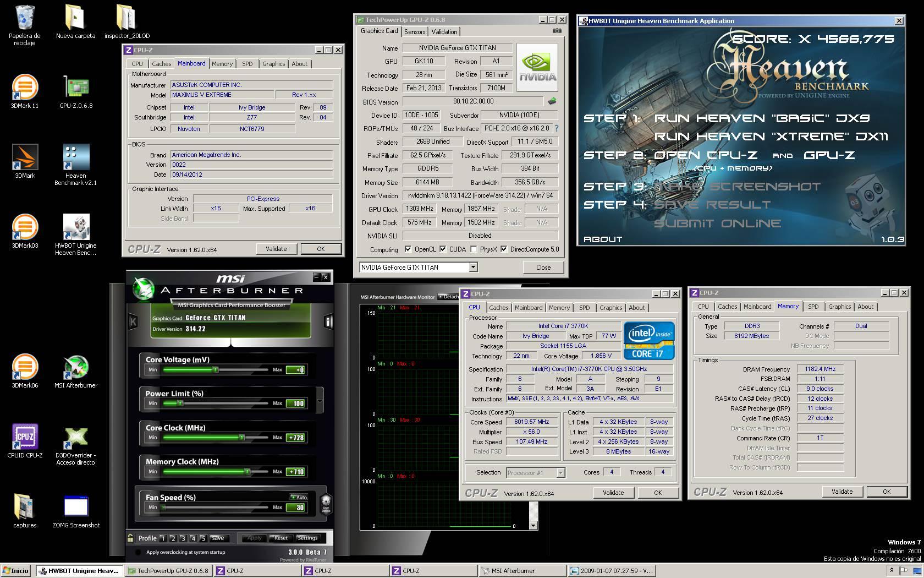Click the Core Voltage slider handle
Image resolution: width=924 pixels, height=578 pixels.
pyautogui.click(x=216, y=370)
